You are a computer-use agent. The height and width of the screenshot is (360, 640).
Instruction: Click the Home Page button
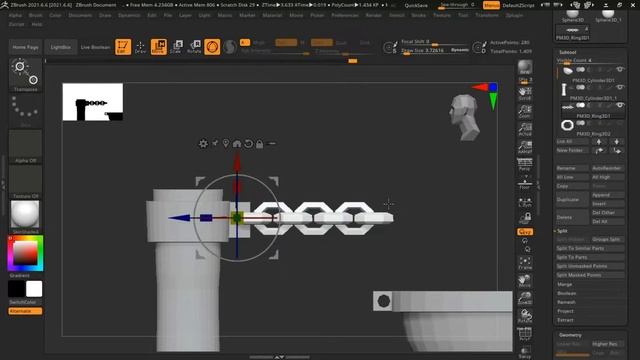click(x=25, y=47)
